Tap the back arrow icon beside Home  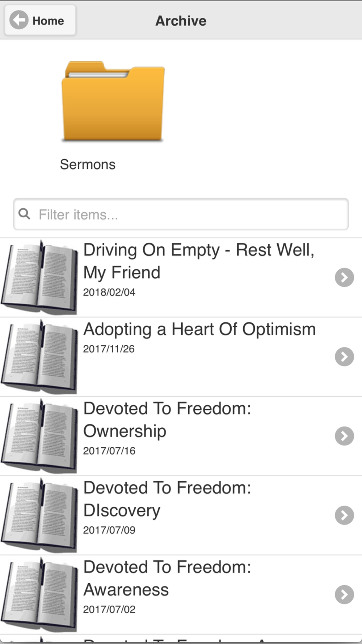pos(19,20)
